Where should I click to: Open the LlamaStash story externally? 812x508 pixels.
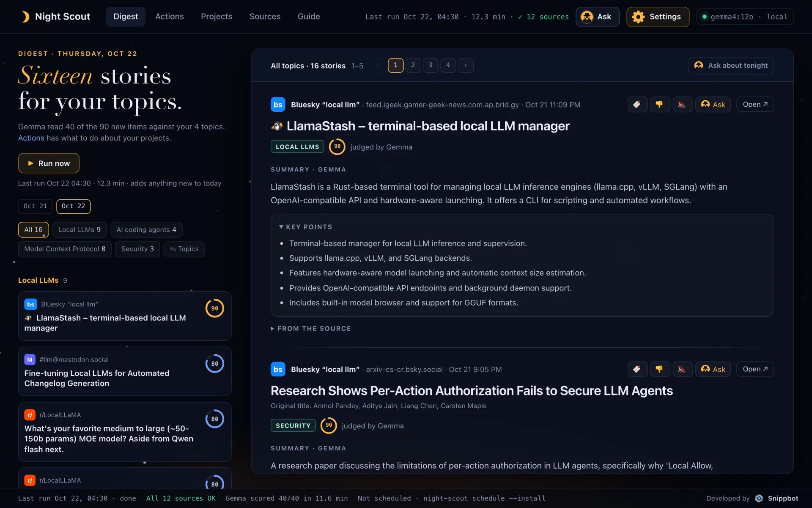coord(755,105)
